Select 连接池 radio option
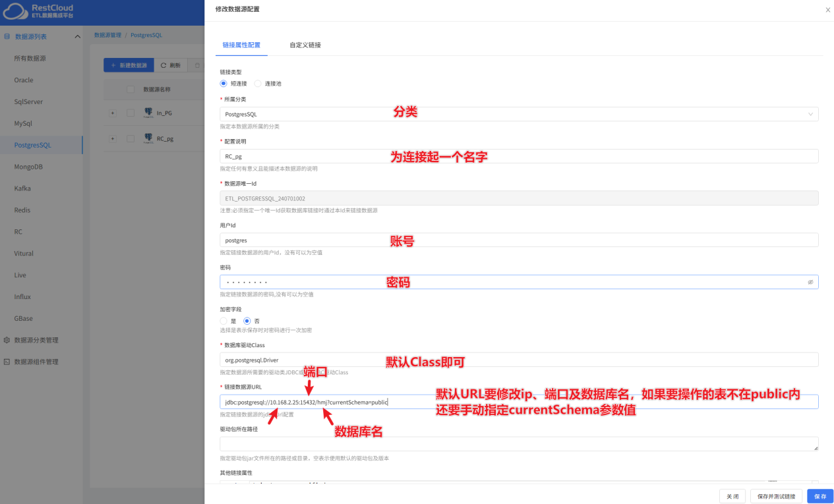Screen dimensions: 834x504 coord(258,84)
